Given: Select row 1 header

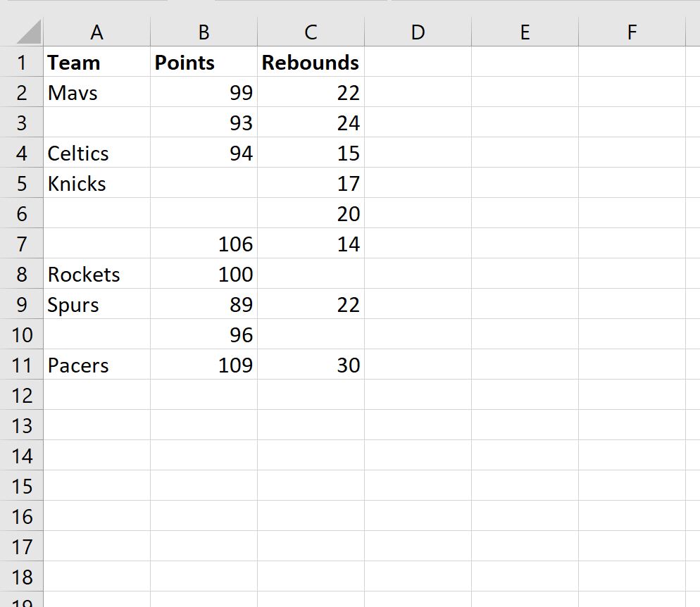Looking at the screenshot, I should (22, 63).
